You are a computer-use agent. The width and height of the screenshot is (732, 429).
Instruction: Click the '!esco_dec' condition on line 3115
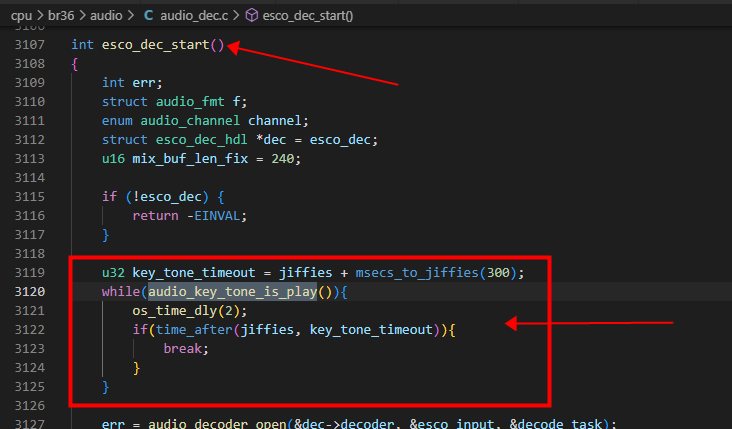(x=167, y=197)
